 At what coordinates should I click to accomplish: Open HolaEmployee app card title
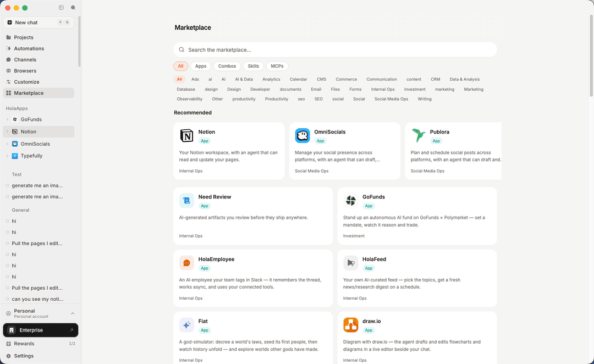click(x=216, y=259)
